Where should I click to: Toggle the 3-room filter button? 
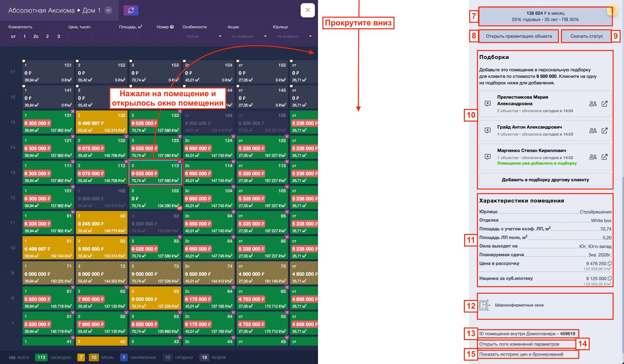point(59,36)
